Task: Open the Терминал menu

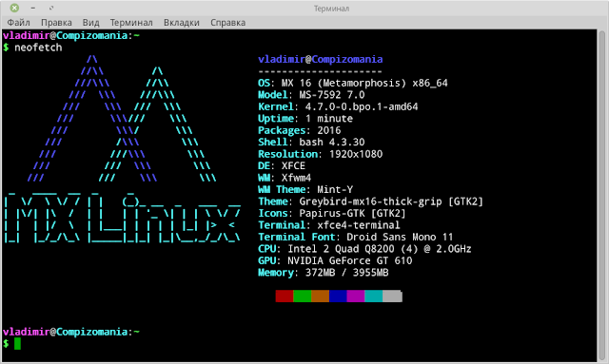Action: pos(131,23)
